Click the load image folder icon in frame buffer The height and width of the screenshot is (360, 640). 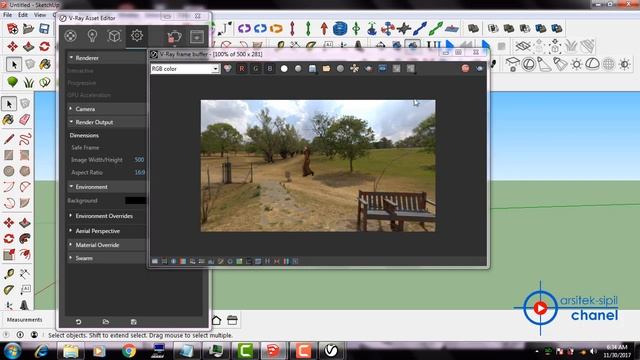[x=326, y=69]
